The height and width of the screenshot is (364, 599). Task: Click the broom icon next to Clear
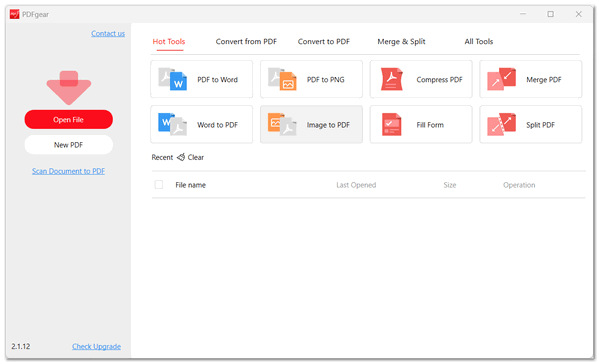[181, 157]
